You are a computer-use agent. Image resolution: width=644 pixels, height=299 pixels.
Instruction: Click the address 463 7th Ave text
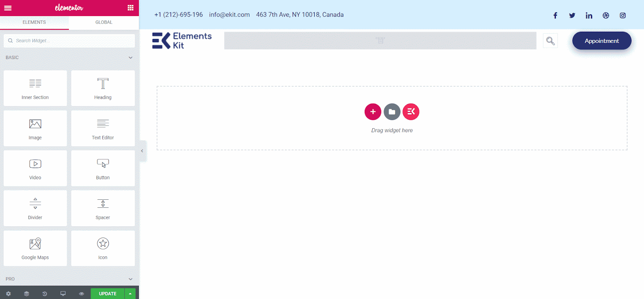click(300, 14)
